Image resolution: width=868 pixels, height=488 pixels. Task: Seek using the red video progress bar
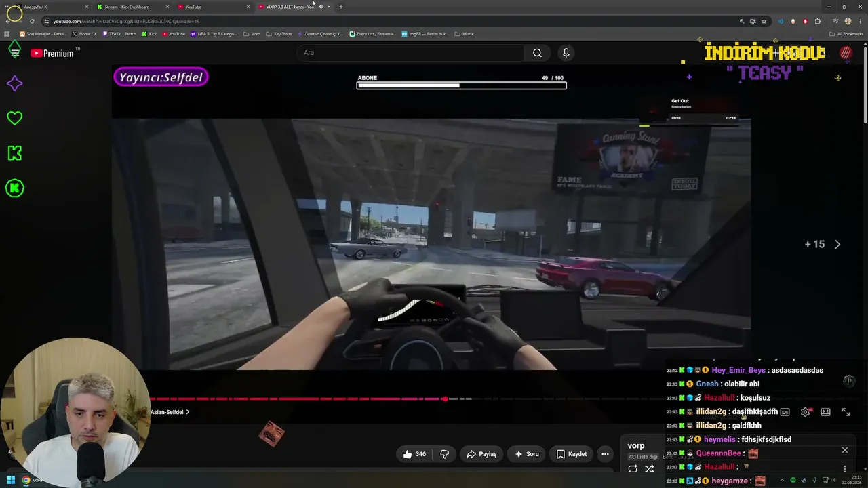click(296, 399)
